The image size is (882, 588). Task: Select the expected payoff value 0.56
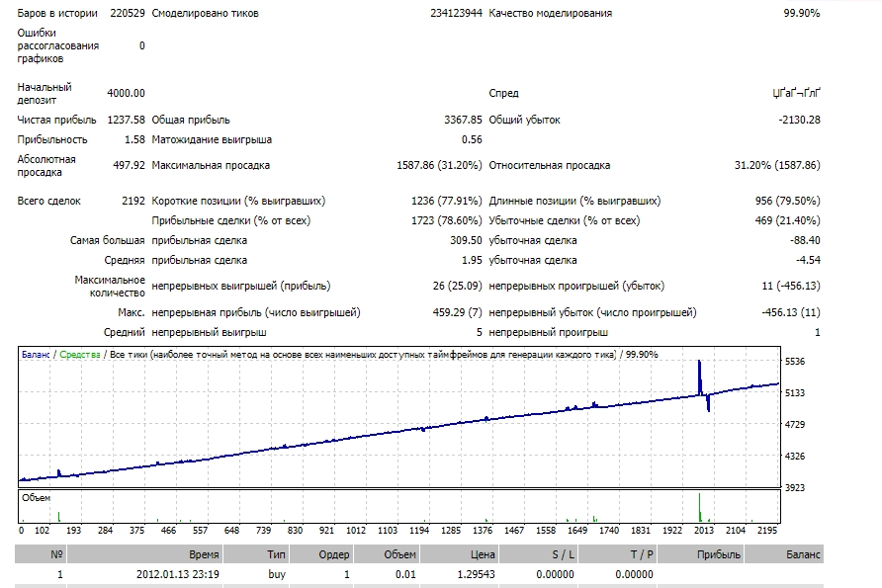click(x=472, y=139)
